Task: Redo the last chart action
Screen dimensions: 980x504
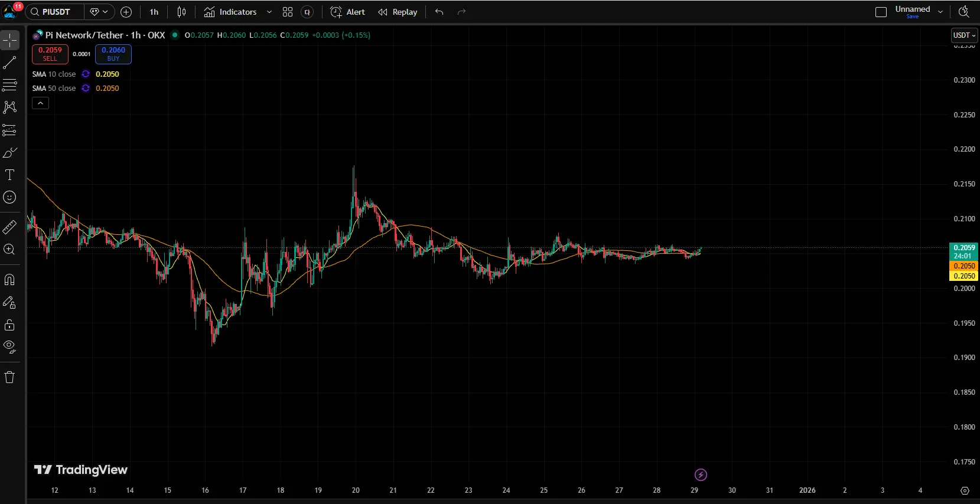Action: coord(461,12)
